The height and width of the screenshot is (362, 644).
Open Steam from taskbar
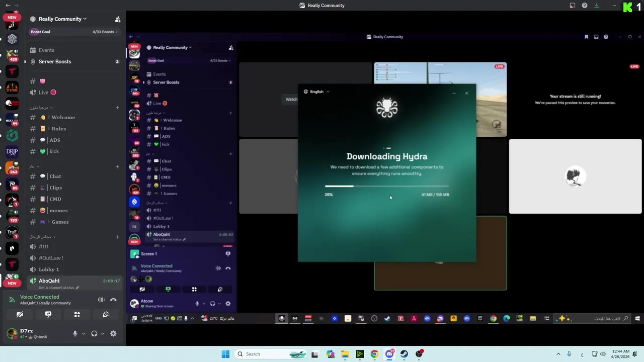(x=404, y=354)
